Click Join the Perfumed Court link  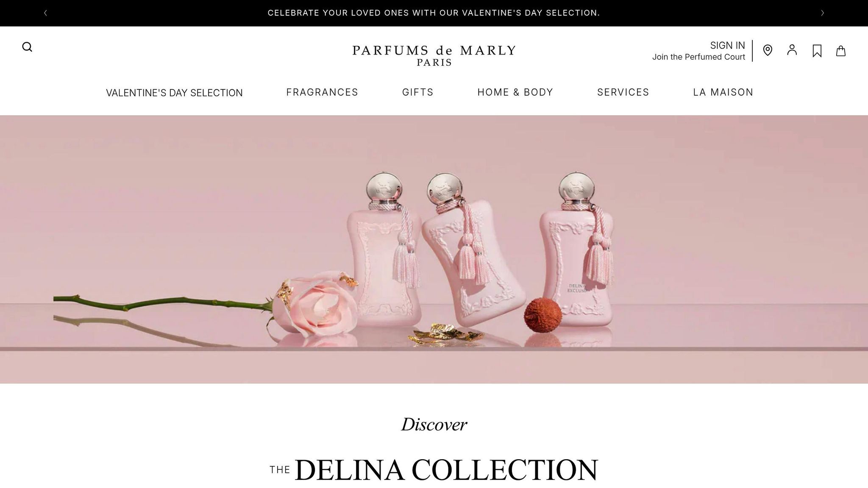click(698, 57)
